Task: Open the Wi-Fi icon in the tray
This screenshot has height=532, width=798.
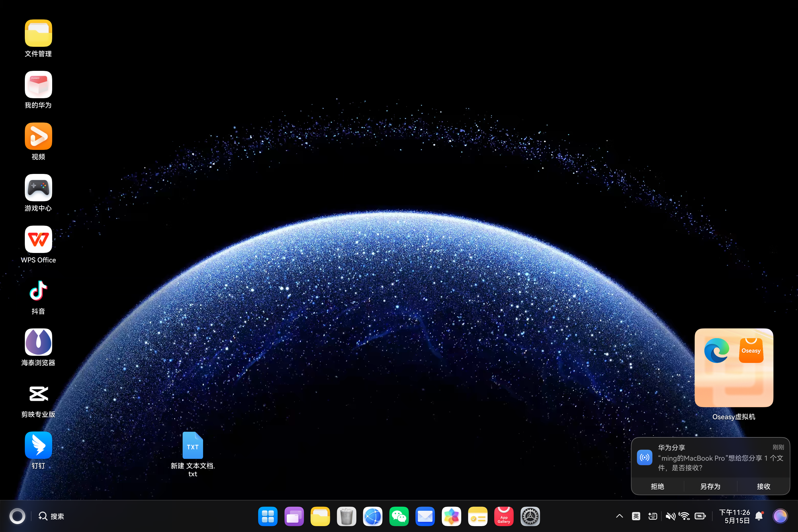Action: click(684, 516)
